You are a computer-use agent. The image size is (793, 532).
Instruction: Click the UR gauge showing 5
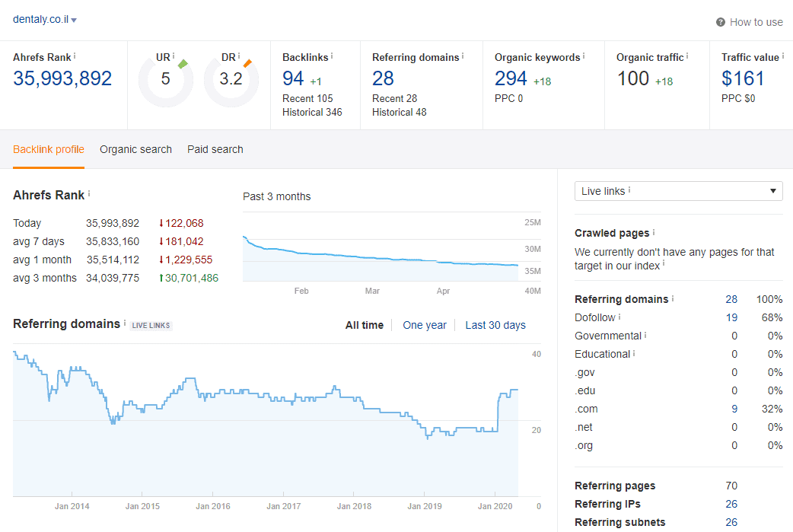coord(166,79)
